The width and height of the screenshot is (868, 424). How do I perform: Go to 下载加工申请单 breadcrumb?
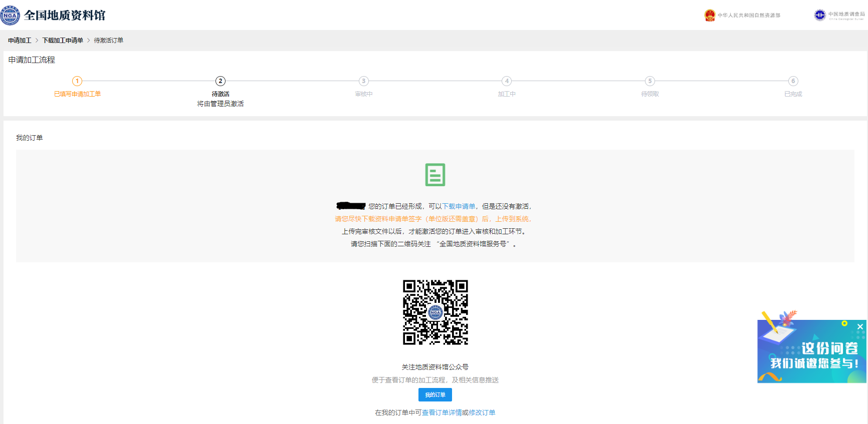pyautogui.click(x=63, y=41)
